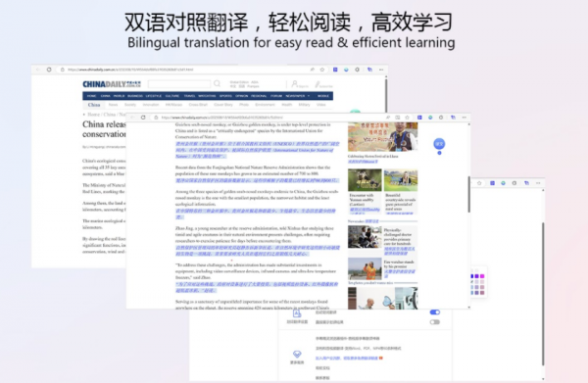Click the reader view icon in the front window toolbar

(x=398, y=118)
